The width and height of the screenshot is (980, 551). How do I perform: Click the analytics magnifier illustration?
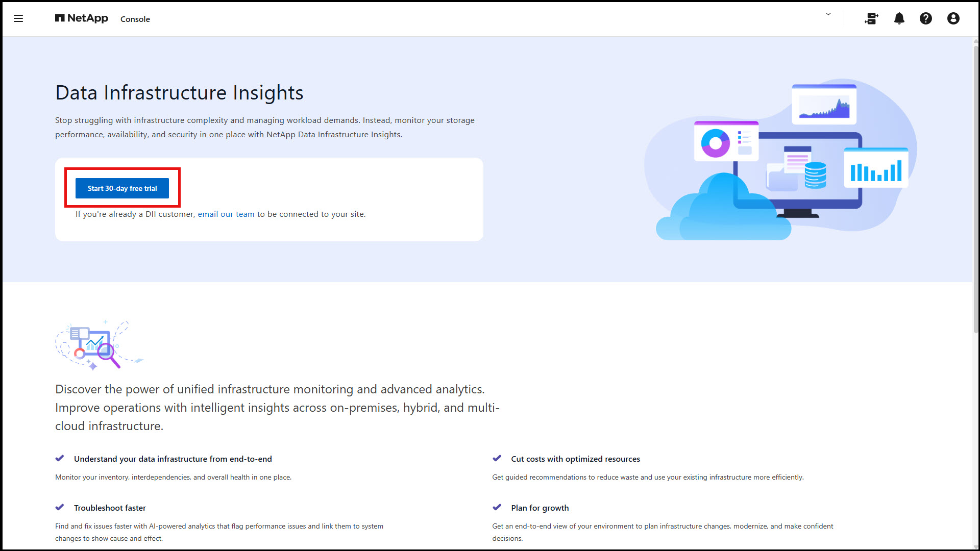pyautogui.click(x=100, y=345)
